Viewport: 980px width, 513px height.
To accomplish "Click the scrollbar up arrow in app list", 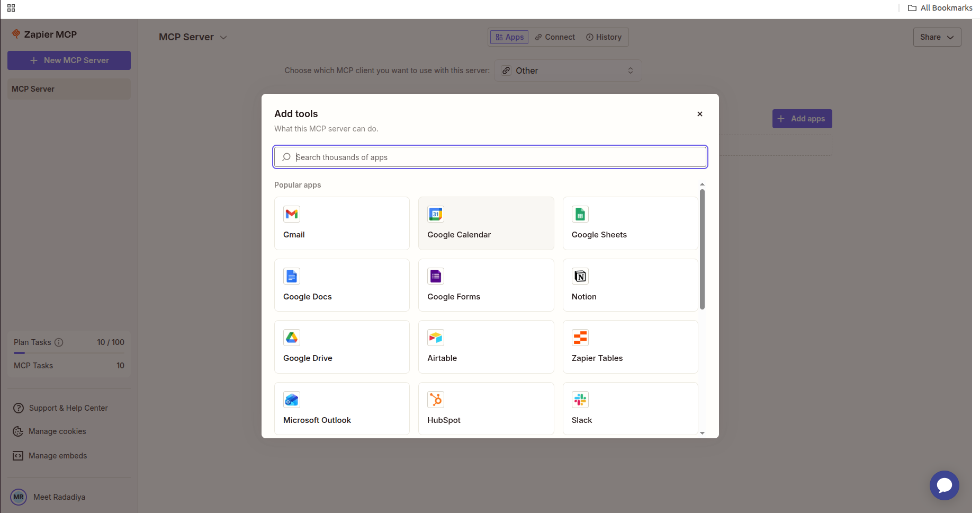I will (x=702, y=184).
